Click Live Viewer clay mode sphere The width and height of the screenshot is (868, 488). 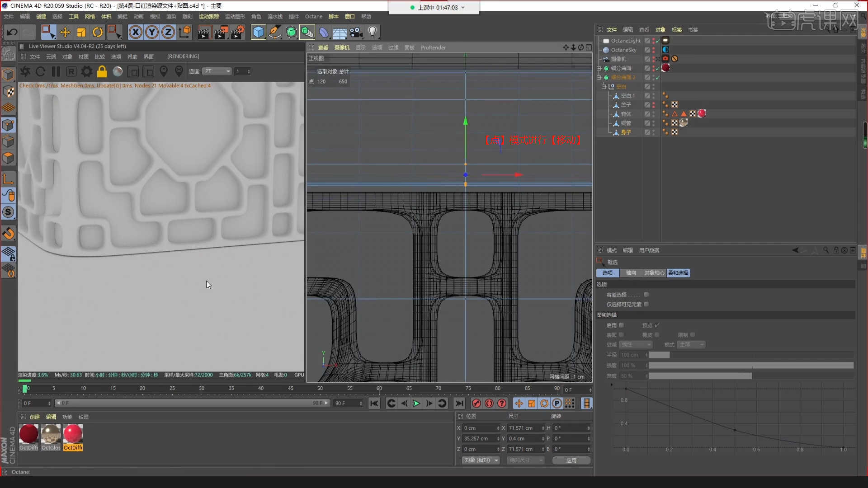(x=118, y=71)
